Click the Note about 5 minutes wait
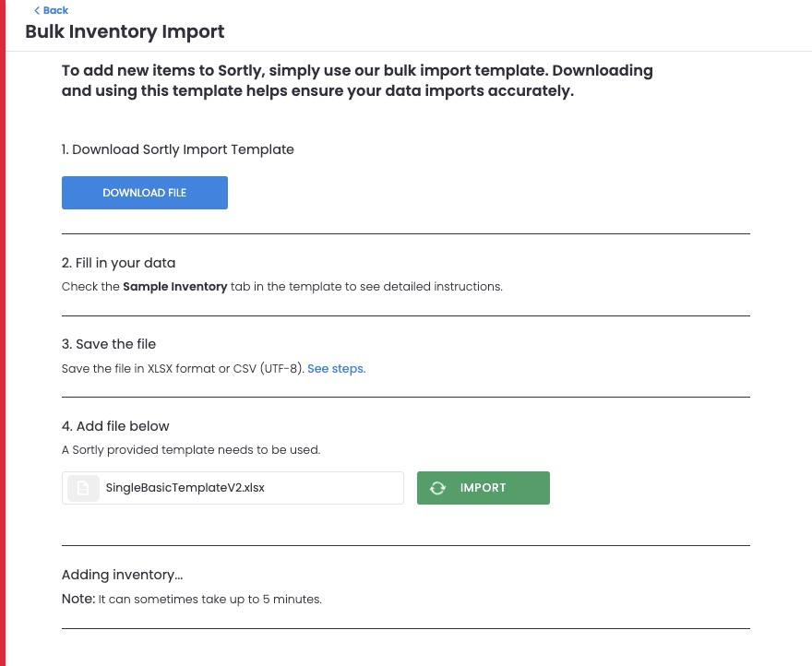The height and width of the screenshot is (666, 812). click(x=191, y=600)
